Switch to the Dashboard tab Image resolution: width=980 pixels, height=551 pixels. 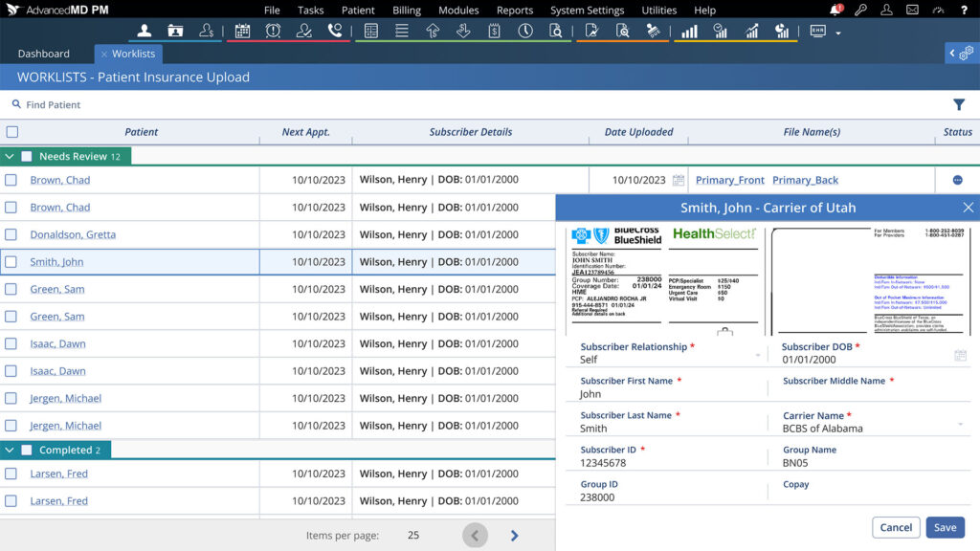pyautogui.click(x=43, y=54)
